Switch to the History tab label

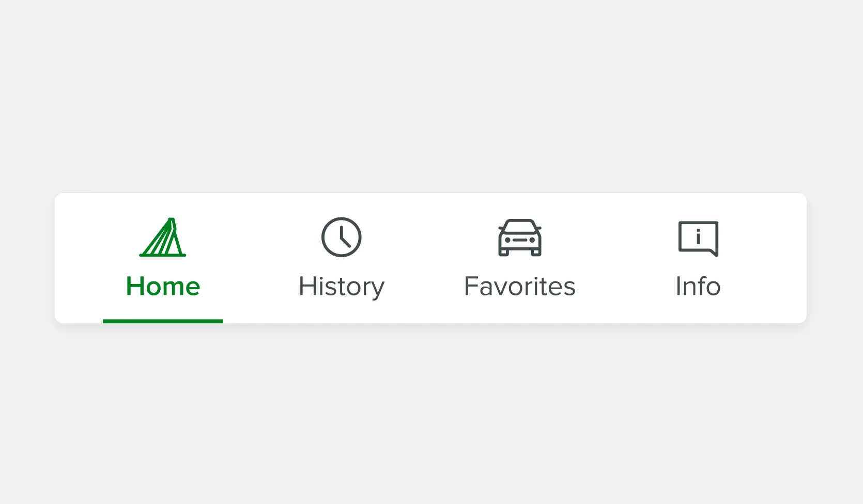tap(341, 287)
